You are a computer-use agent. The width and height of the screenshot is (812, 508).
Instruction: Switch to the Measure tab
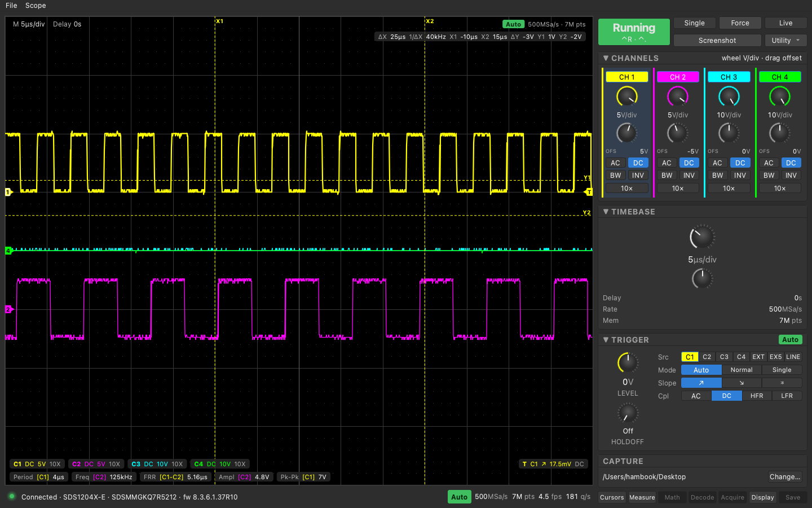coord(642,497)
